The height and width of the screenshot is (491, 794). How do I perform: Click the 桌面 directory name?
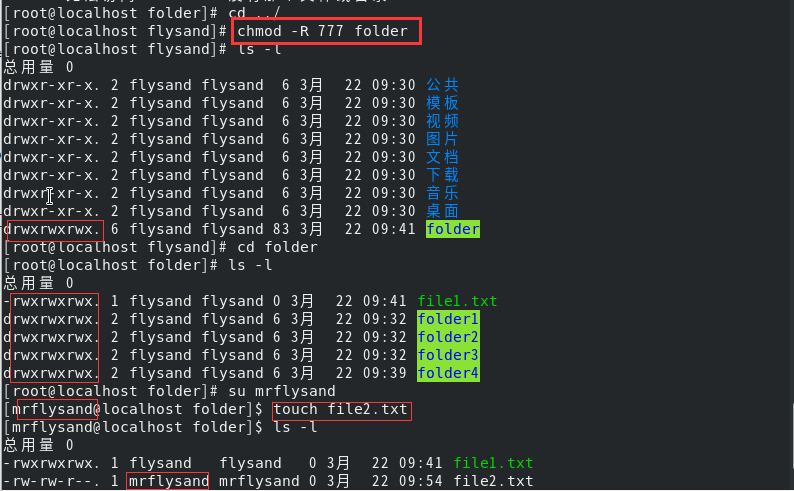(x=442, y=211)
